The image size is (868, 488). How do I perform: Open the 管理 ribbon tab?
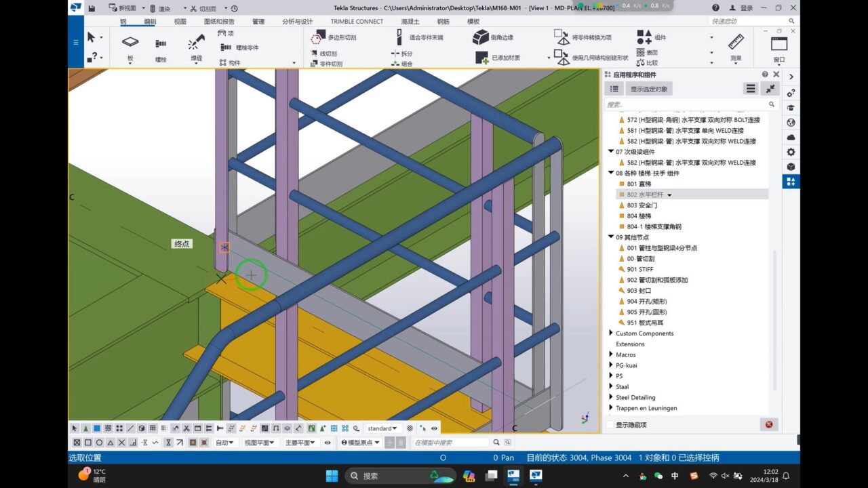click(258, 21)
